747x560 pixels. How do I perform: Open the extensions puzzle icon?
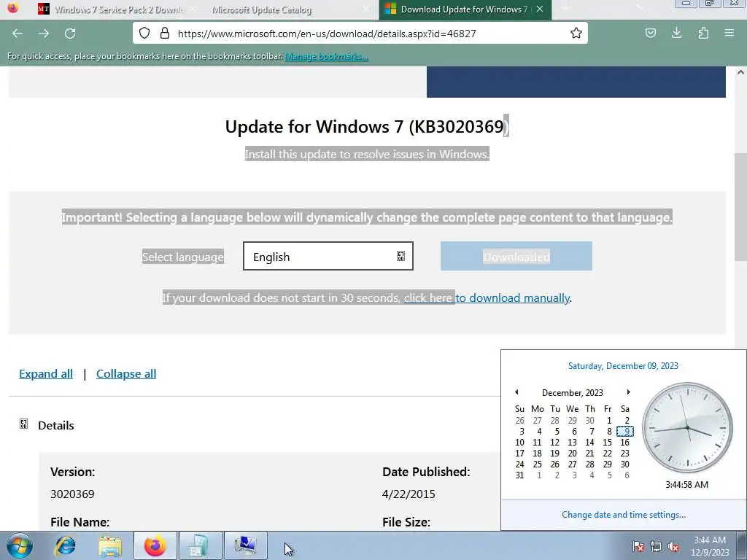pos(703,33)
